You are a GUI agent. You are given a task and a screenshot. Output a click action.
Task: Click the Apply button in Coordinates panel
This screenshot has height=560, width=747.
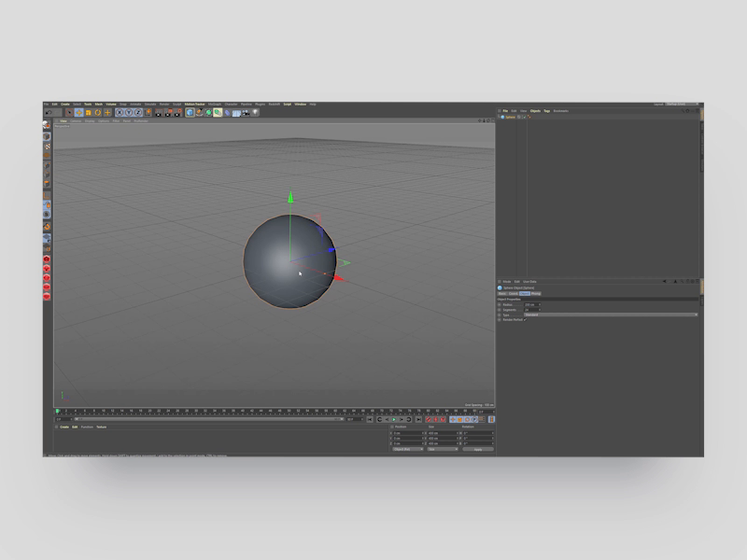pyautogui.click(x=478, y=449)
